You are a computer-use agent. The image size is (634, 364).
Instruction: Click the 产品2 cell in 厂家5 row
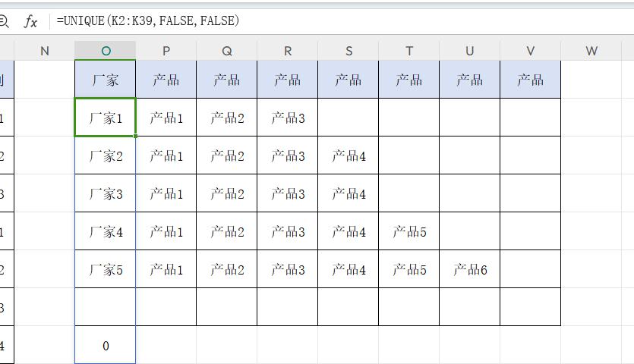coord(227,269)
